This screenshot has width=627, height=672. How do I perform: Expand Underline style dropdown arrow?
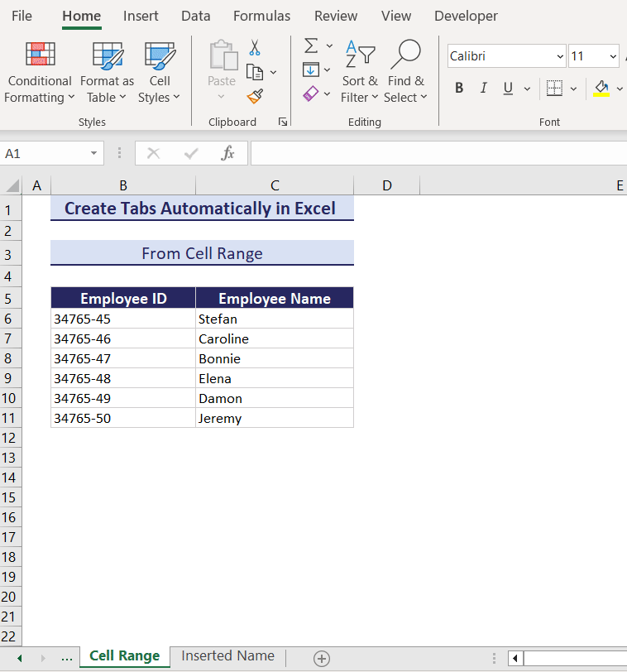pyautogui.click(x=527, y=89)
